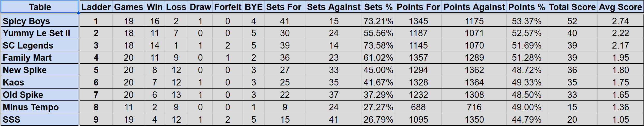Select the 'Table' header cell
The width and height of the screenshot is (644, 126).
pyautogui.click(x=40, y=7)
